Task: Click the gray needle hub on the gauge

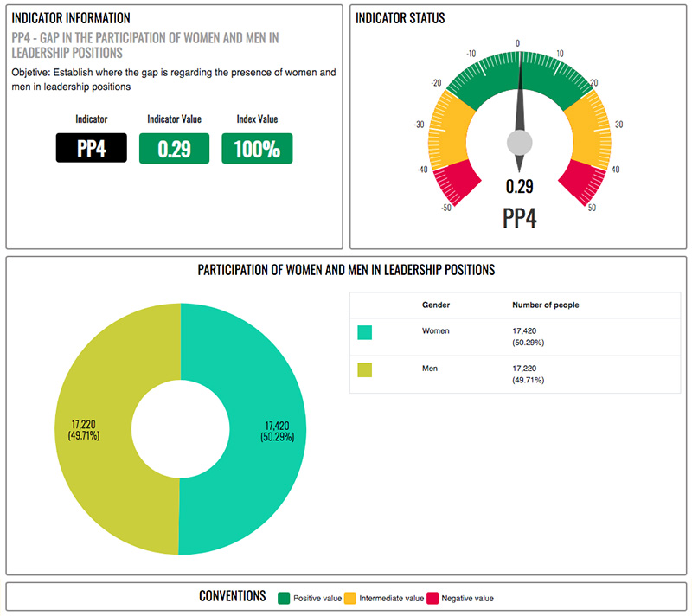Action: tap(519, 143)
